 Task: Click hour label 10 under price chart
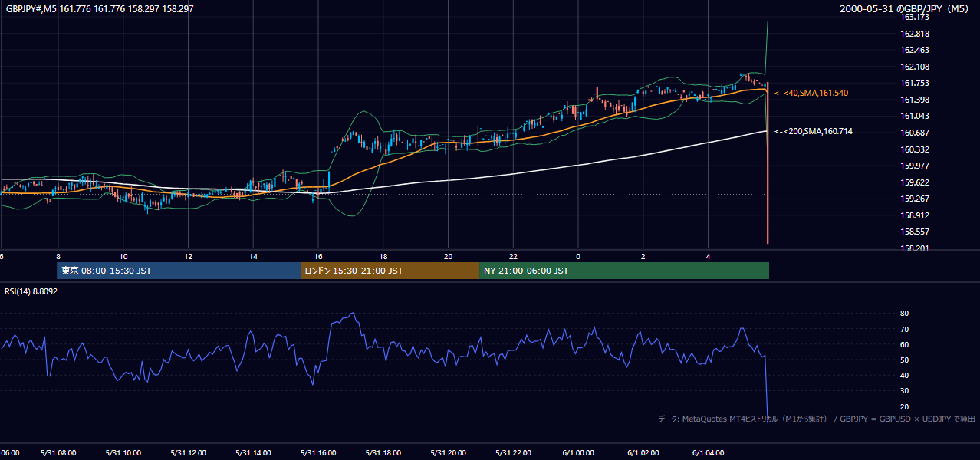click(x=123, y=256)
